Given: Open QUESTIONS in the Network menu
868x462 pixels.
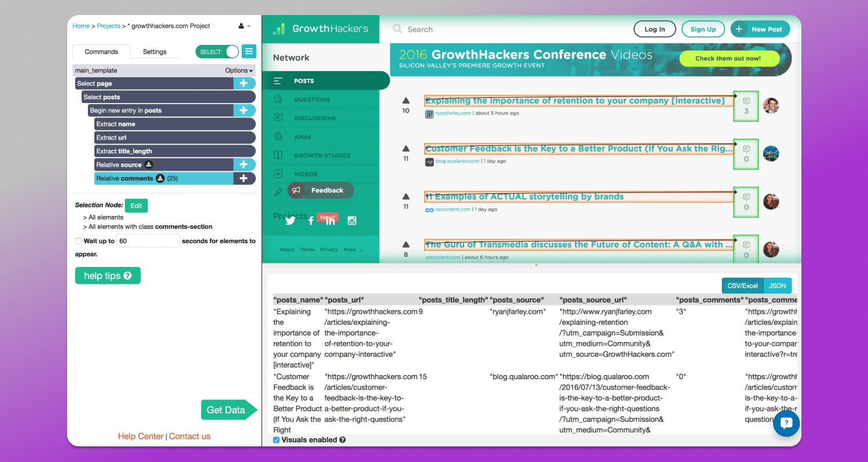Looking at the screenshot, I should (x=321, y=100).
